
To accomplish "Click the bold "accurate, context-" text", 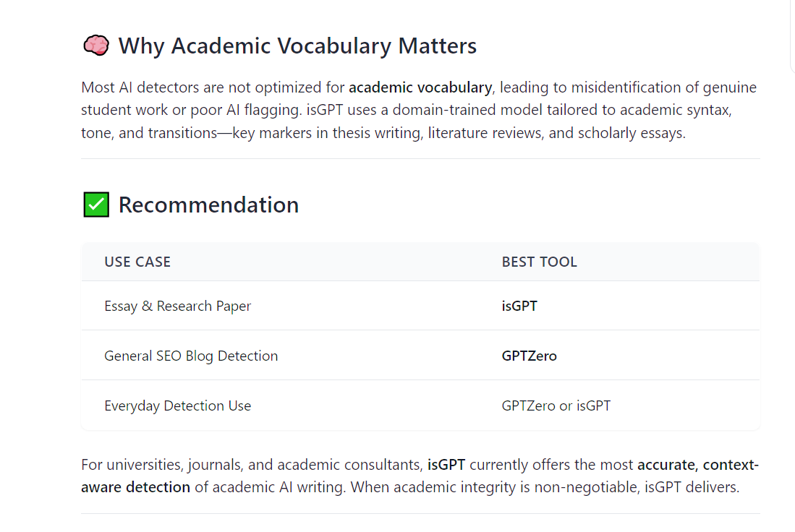I will click(697, 464).
